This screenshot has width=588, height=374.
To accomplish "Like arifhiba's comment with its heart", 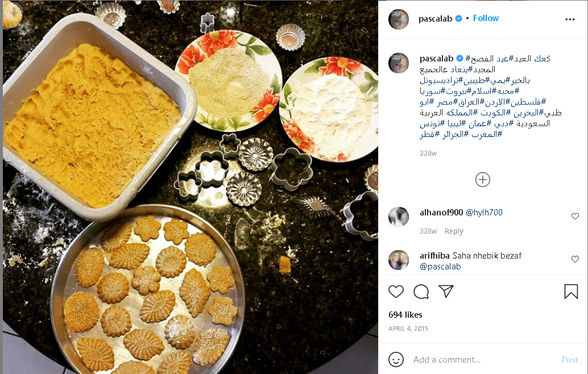I will pyautogui.click(x=575, y=259).
